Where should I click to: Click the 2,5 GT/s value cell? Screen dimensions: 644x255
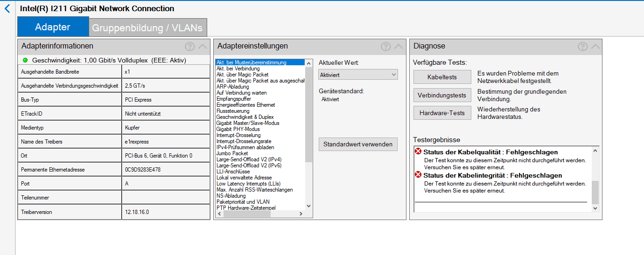[x=166, y=86]
